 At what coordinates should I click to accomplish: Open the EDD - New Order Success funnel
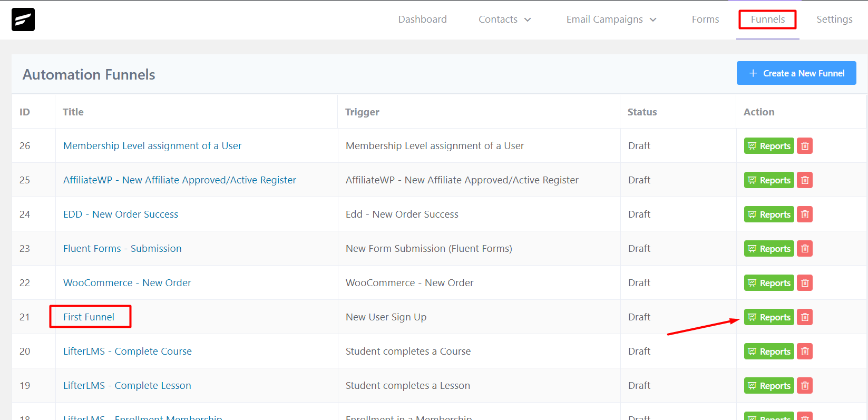[121, 214]
